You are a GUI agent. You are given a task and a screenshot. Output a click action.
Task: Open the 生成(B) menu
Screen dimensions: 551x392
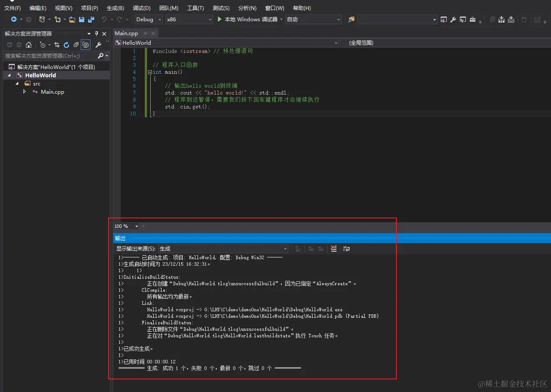coord(115,8)
